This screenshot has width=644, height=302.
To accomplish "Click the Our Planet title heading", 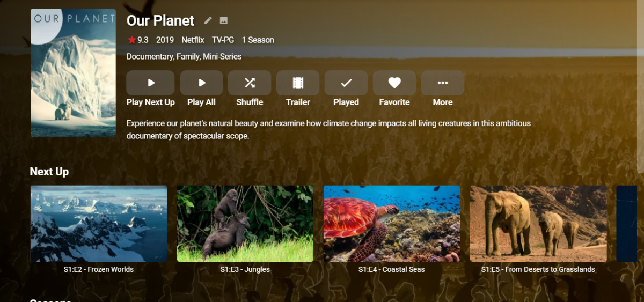I will tap(160, 20).
